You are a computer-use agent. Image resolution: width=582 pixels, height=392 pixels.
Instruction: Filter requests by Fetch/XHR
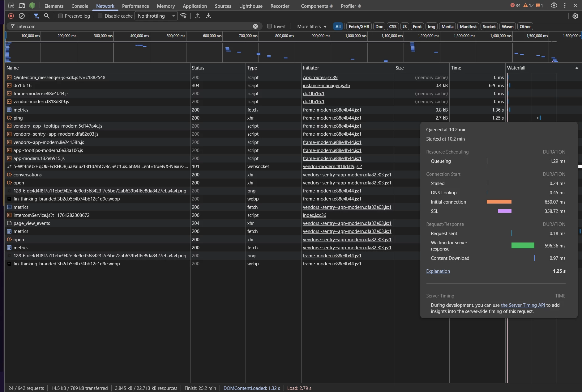pos(359,27)
